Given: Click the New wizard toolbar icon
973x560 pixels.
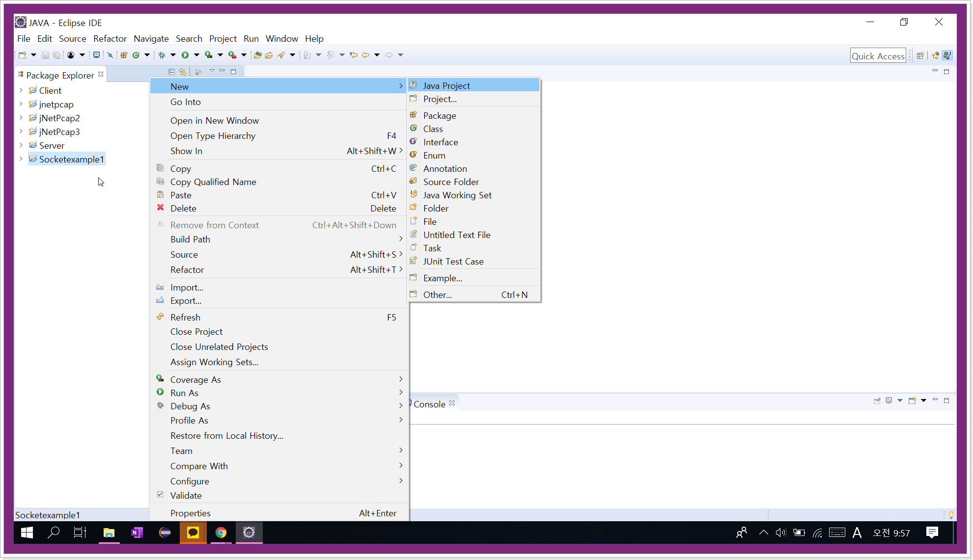Looking at the screenshot, I should pyautogui.click(x=22, y=55).
